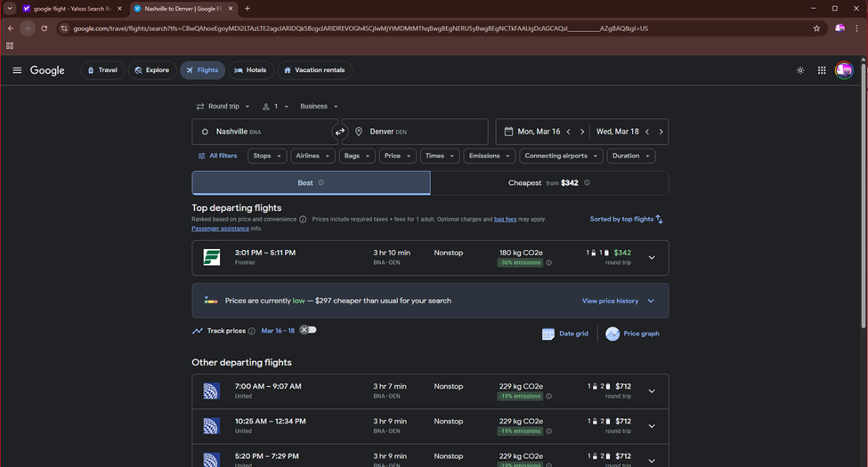Open the Price filter
The width and height of the screenshot is (868, 467).
coord(397,156)
